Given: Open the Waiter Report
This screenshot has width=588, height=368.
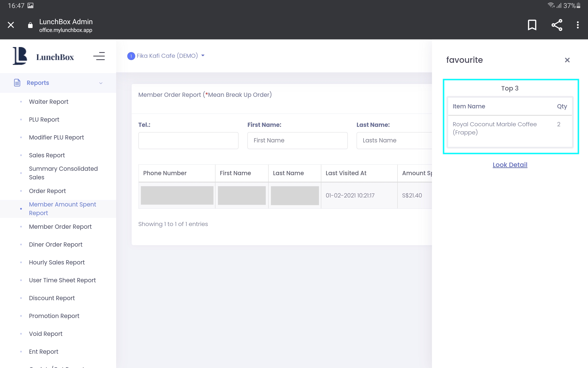Looking at the screenshot, I should click(49, 102).
